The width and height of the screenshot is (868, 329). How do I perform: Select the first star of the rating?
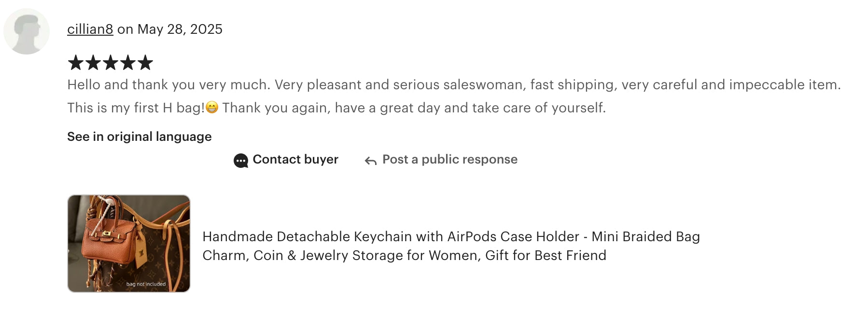click(x=76, y=62)
